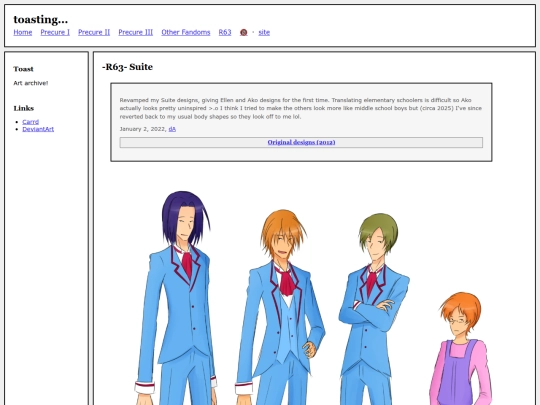Screen dimensions: 540x405
Task: Click the January 2, 2022 date text
Action: (x=142, y=129)
